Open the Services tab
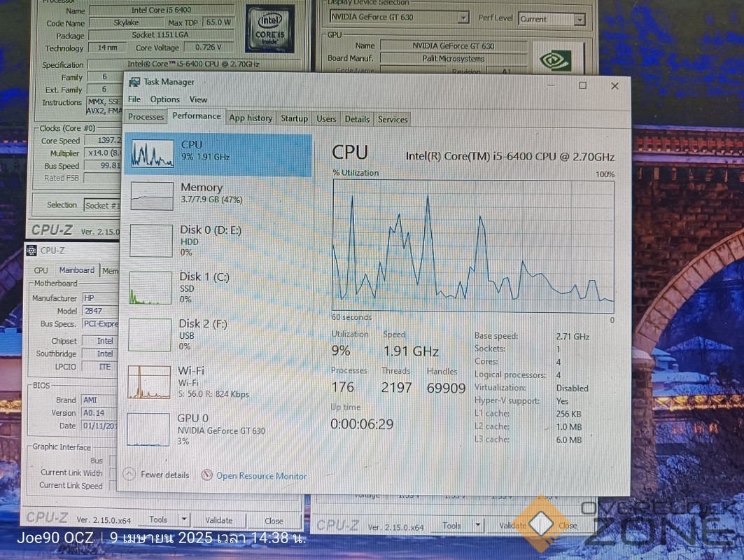The image size is (744, 560). tap(393, 120)
